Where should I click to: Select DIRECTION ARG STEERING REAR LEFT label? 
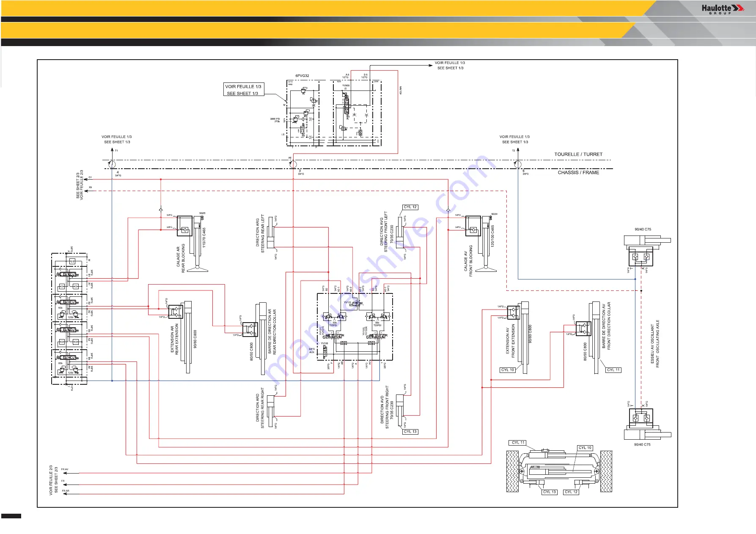[x=260, y=234]
